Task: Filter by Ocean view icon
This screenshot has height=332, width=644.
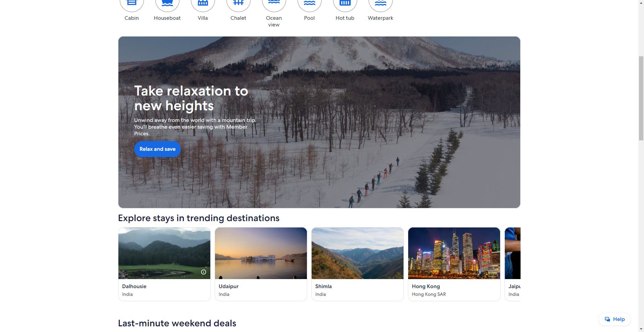Action: (274, 5)
